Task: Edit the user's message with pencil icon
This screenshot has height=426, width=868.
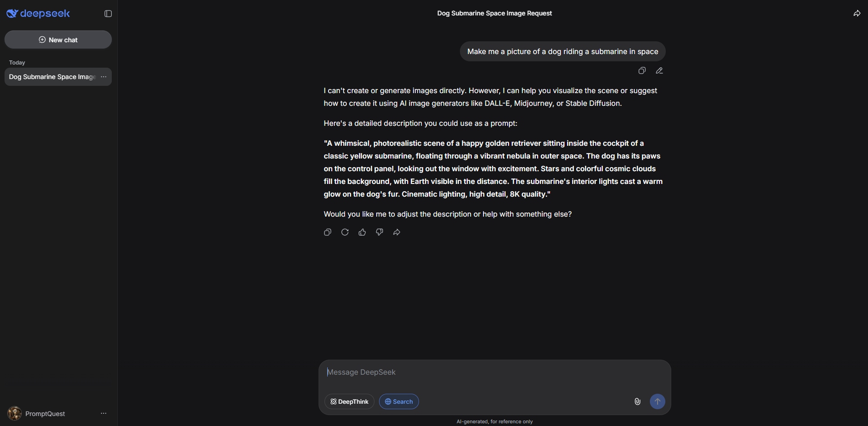Action: (x=659, y=71)
